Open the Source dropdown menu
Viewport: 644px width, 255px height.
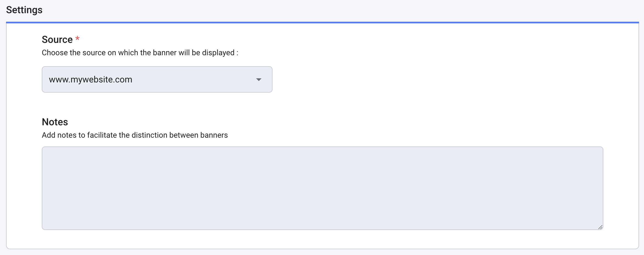157,79
